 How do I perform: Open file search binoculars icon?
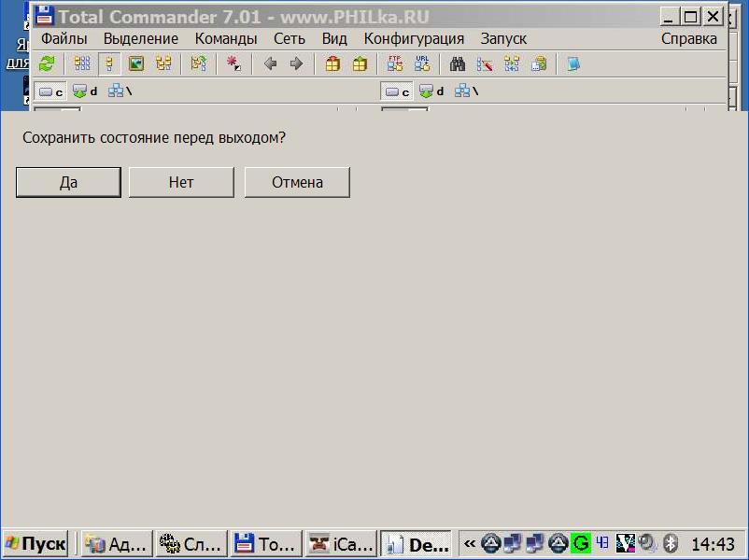coord(458,63)
